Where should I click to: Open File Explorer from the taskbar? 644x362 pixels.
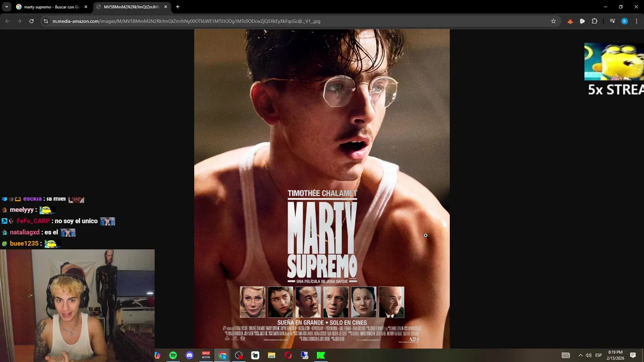pyautogui.click(x=272, y=355)
